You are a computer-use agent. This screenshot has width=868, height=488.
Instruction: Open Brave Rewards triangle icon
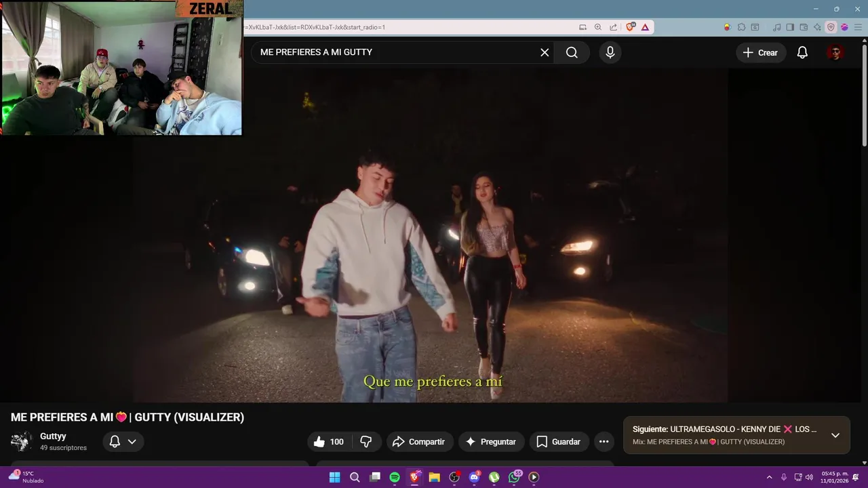tap(645, 27)
